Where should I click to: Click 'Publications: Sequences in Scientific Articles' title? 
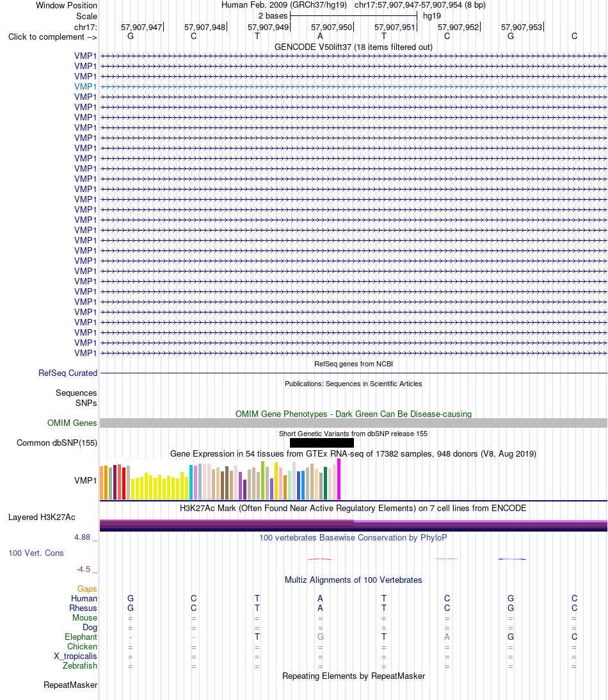tap(353, 384)
